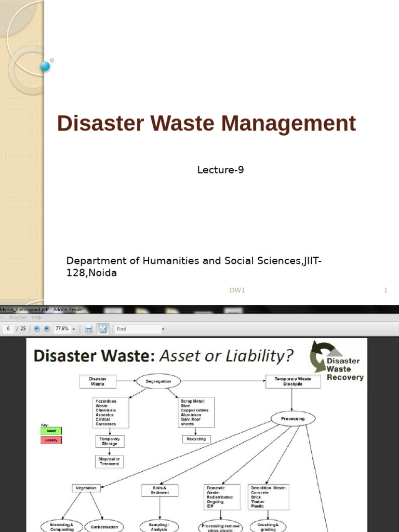399x532 pixels.
Task: Click the Disaster Waste Management title
Action: click(206, 123)
